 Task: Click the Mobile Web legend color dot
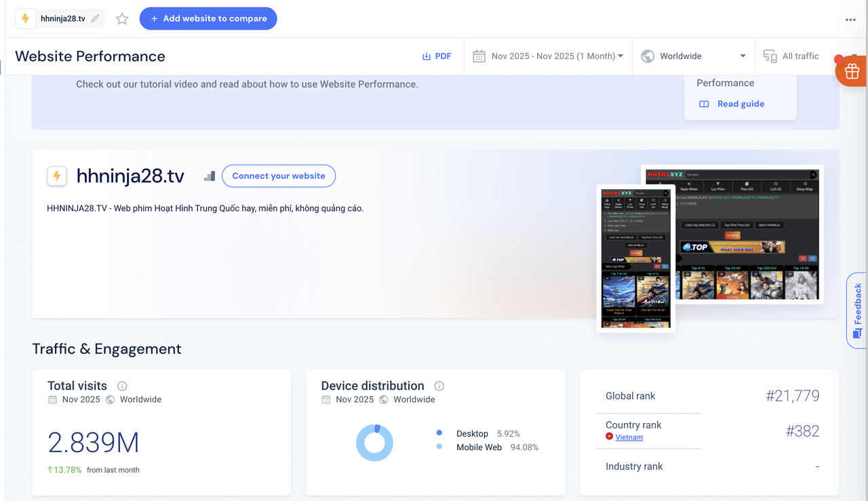point(439,447)
